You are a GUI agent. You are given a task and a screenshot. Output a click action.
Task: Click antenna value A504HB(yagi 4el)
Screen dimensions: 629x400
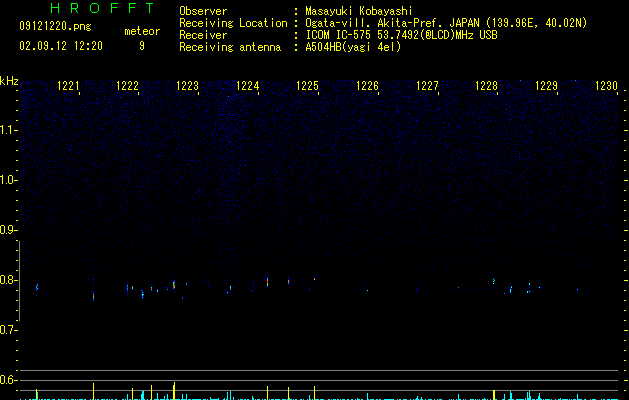click(353, 47)
